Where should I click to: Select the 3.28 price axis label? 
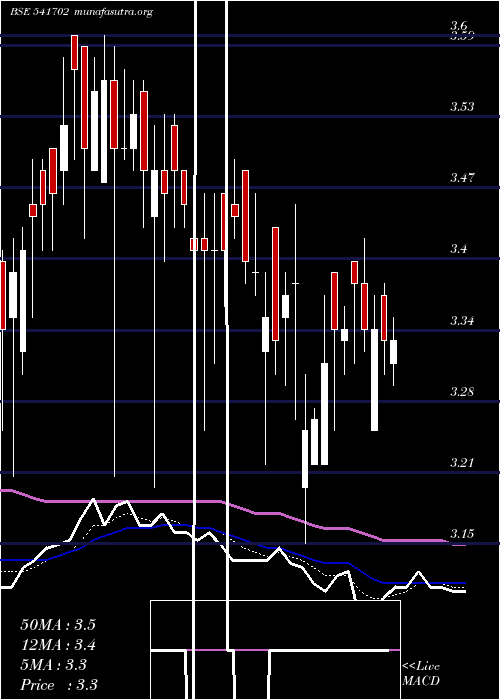[462, 392]
